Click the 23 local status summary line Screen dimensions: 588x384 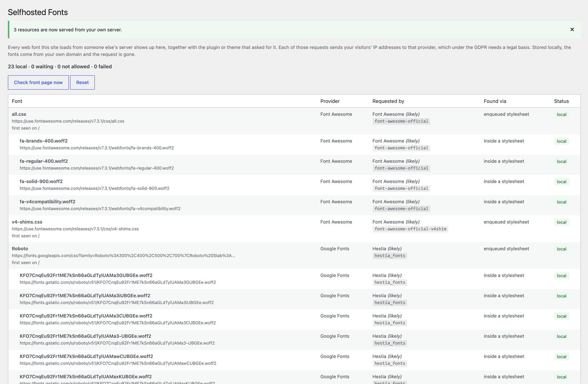60,67
